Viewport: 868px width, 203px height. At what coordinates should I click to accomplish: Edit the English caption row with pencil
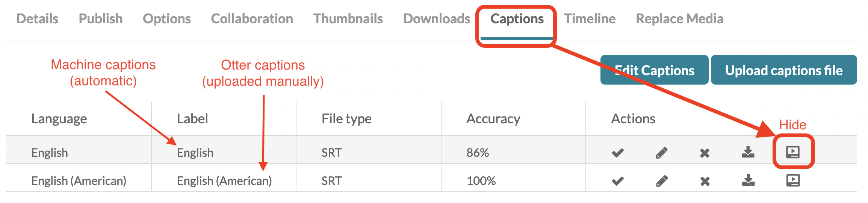tap(661, 153)
